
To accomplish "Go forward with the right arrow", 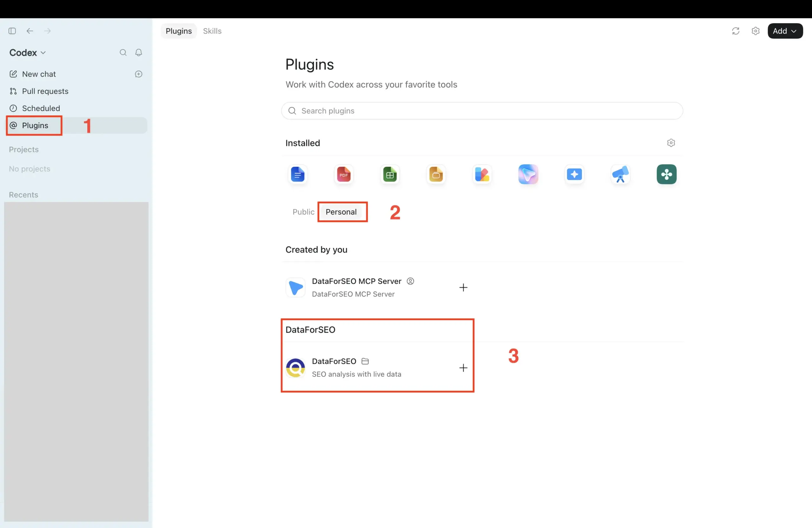I will tap(48, 31).
